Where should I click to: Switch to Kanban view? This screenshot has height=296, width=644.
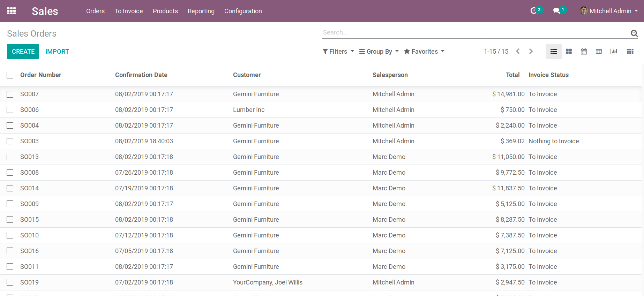click(x=569, y=52)
